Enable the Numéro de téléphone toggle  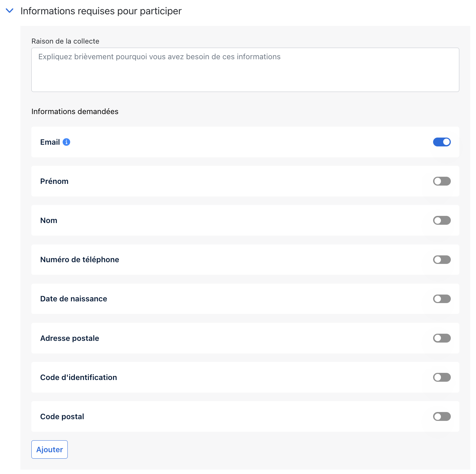[x=442, y=259]
